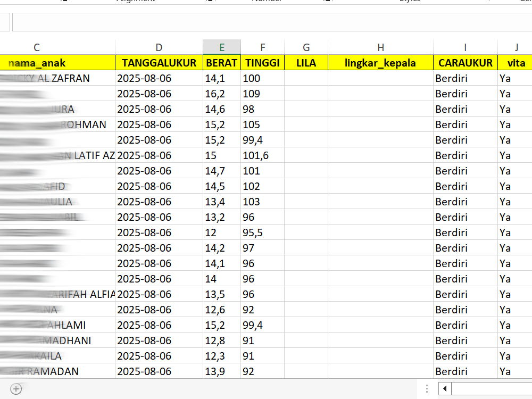
Task: Select TINGGI cell with value 102
Action: pos(263,186)
